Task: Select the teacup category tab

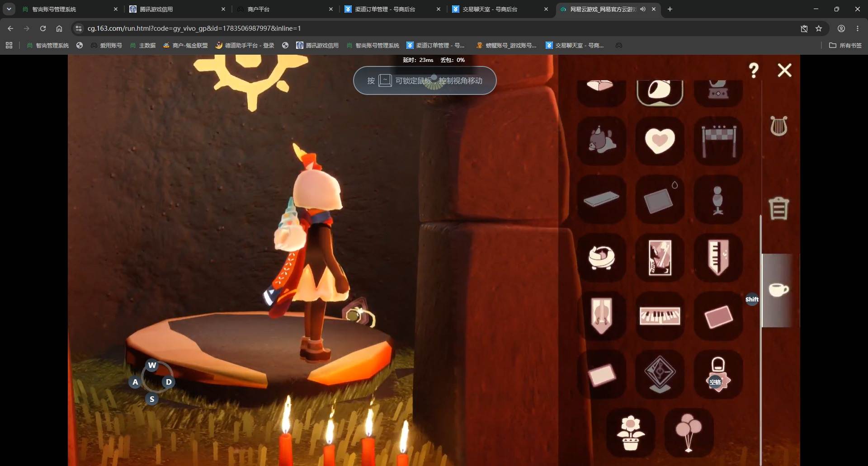Action: coord(778,290)
